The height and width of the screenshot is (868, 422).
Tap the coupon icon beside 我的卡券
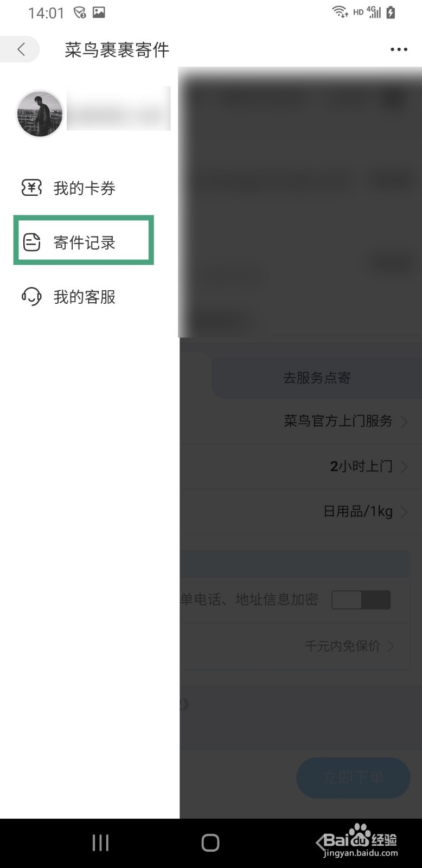(31, 188)
